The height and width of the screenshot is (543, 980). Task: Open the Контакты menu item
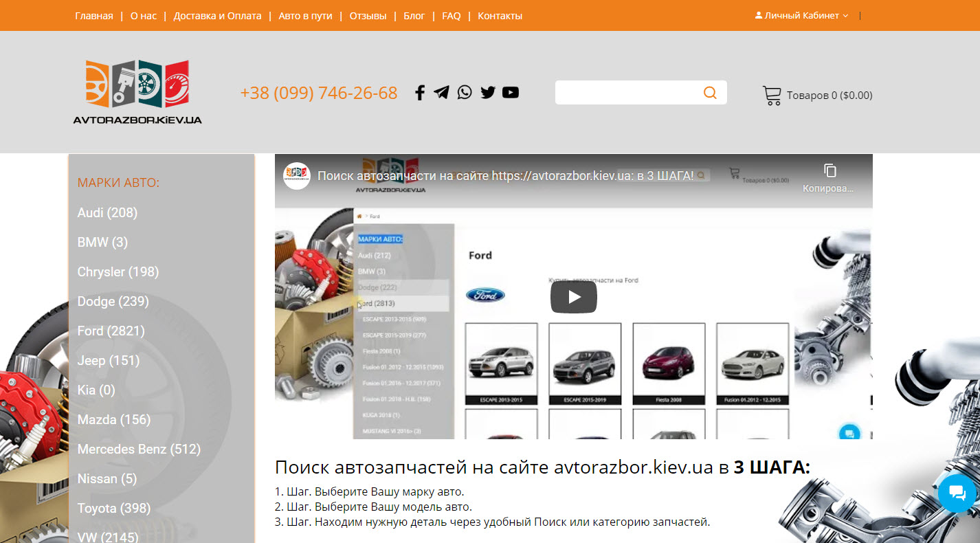[x=500, y=16]
